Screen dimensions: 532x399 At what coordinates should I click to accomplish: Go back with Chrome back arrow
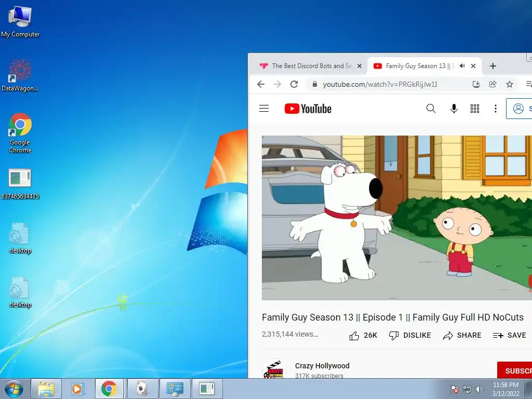[261, 84]
